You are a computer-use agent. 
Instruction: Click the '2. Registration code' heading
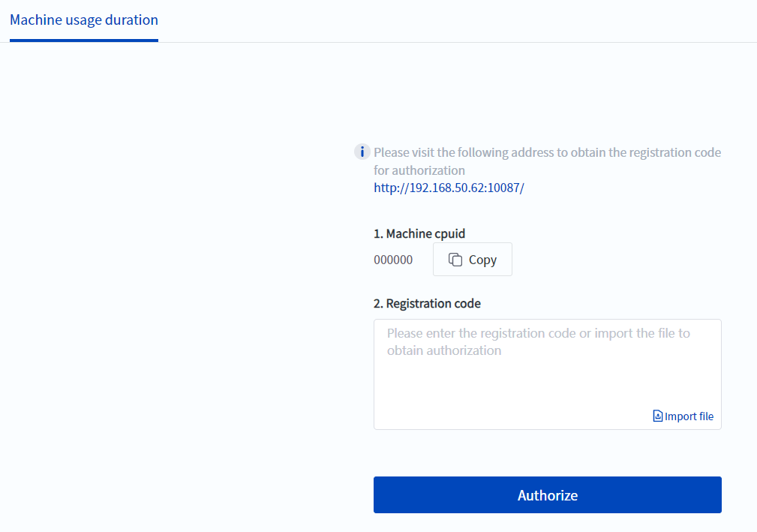pyautogui.click(x=427, y=304)
